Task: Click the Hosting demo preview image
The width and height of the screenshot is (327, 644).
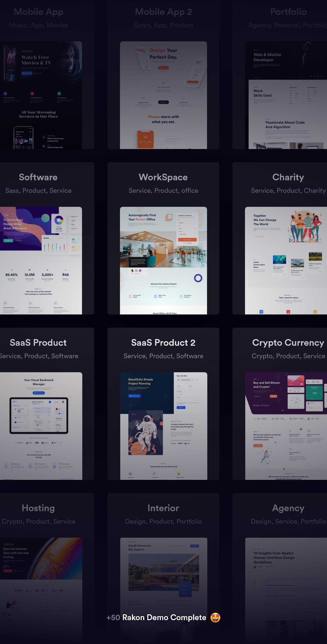Action: click(x=41, y=591)
